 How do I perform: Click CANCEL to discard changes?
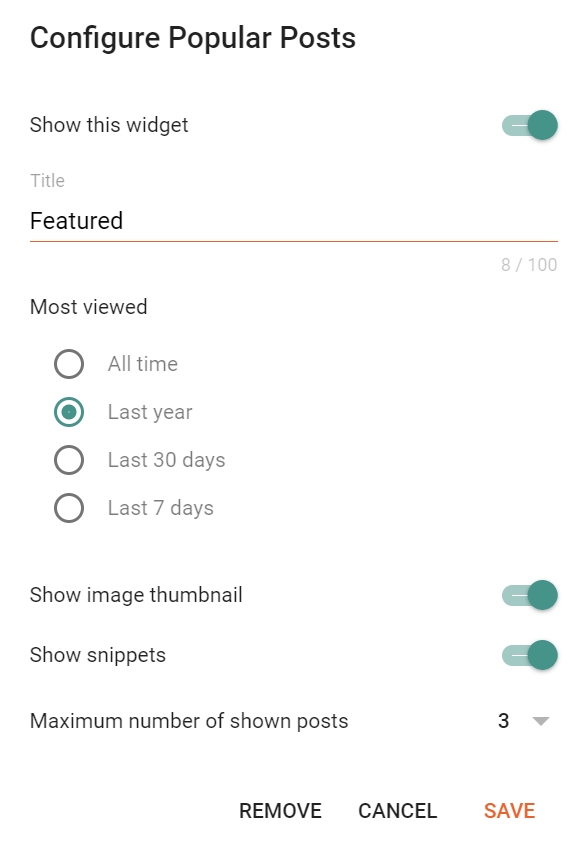(x=397, y=811)
